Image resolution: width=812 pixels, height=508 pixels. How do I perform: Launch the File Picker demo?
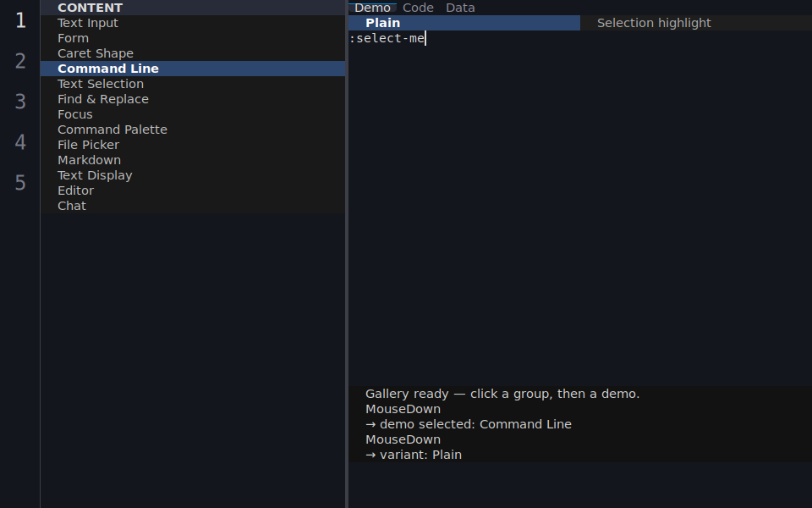pos(193,145)
